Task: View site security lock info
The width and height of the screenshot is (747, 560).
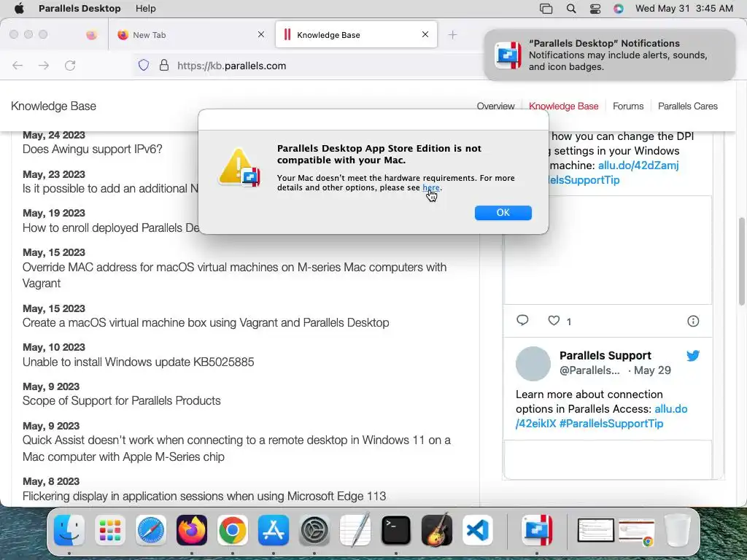Action: [164, 65]
